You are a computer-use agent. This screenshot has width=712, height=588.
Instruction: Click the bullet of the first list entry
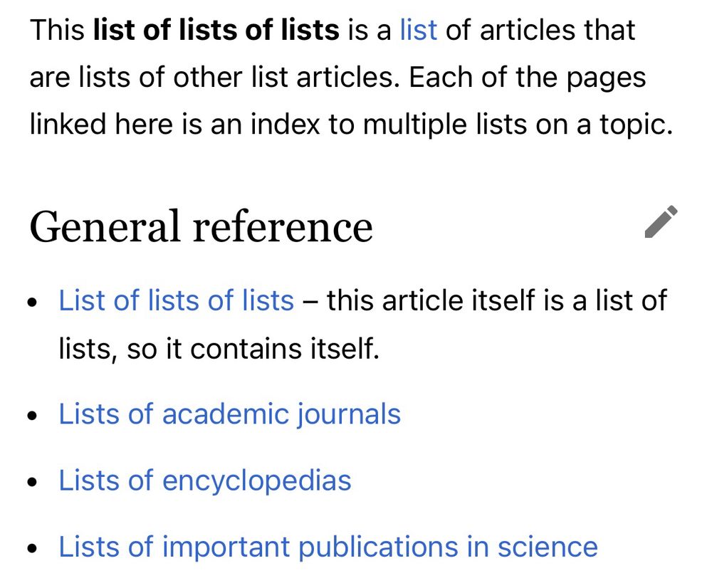pos(31,300)
